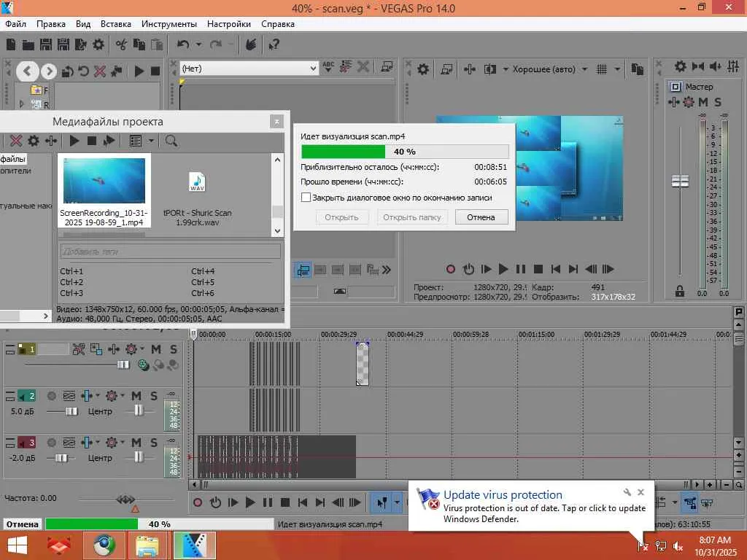Mute the Master bus with M
This screenshot has height=560, width=747.
(x=703, y=102)
